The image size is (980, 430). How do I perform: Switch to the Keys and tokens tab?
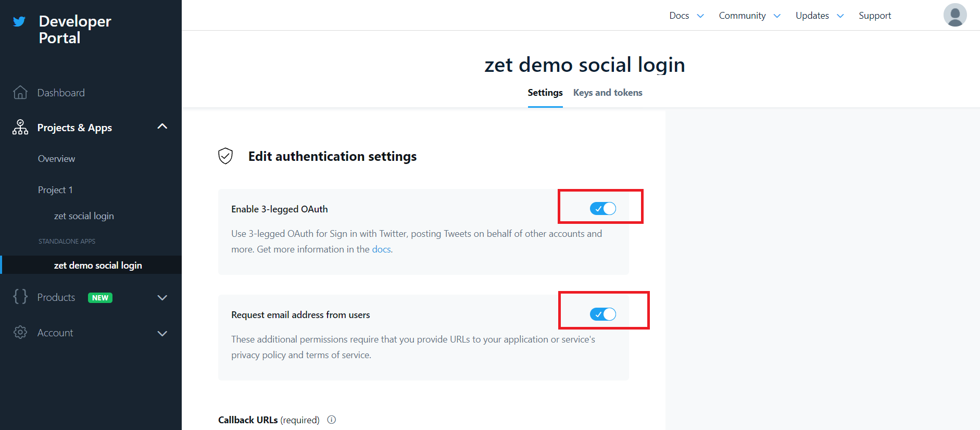click(608, 93)
